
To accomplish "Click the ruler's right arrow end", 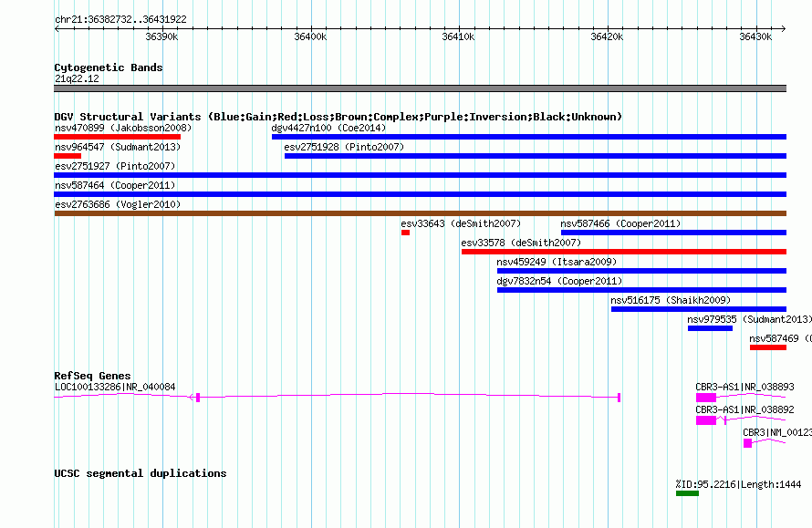I will pyautogui.click(x=784, y=28).
